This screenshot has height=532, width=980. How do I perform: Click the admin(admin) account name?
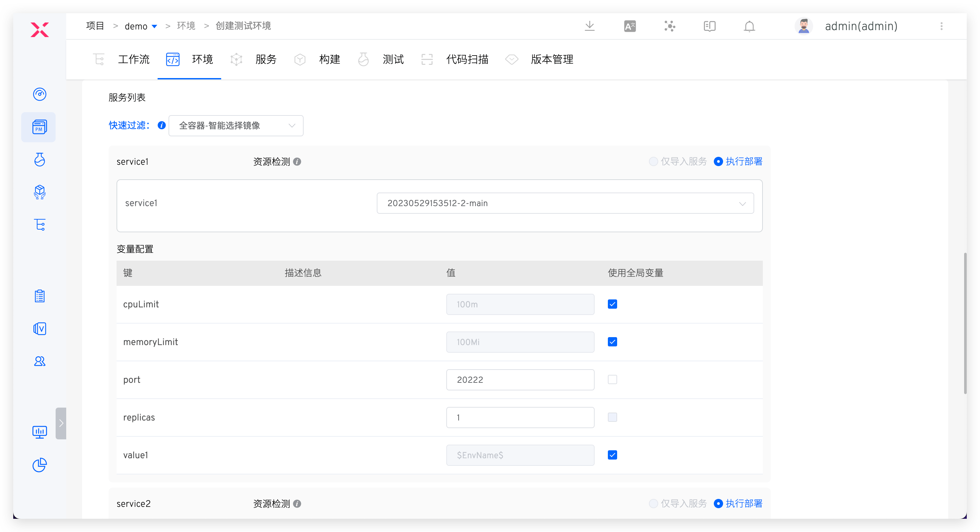point(860,26)
